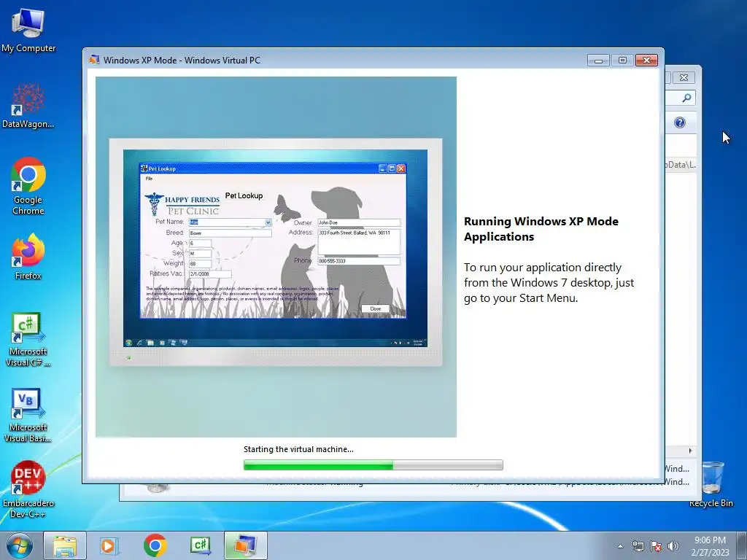
Task: Launch Google Chrome from the desktop
Action: pyautogui.click(x=28, y=186)
